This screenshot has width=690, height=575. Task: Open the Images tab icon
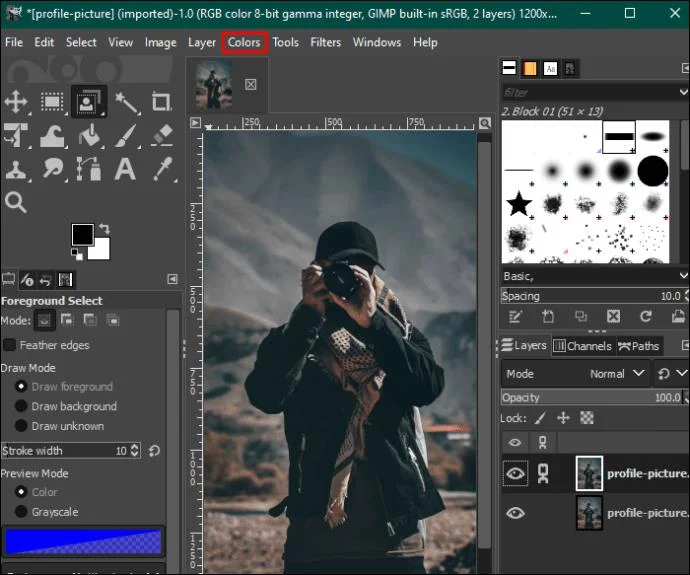[x=65, y=279]
